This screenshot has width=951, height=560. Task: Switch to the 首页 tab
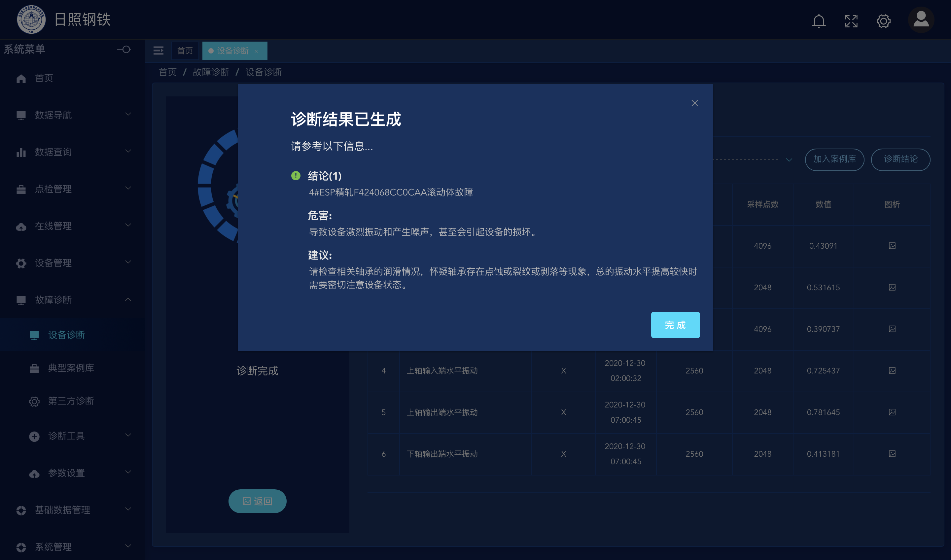(x=185, y=51)
